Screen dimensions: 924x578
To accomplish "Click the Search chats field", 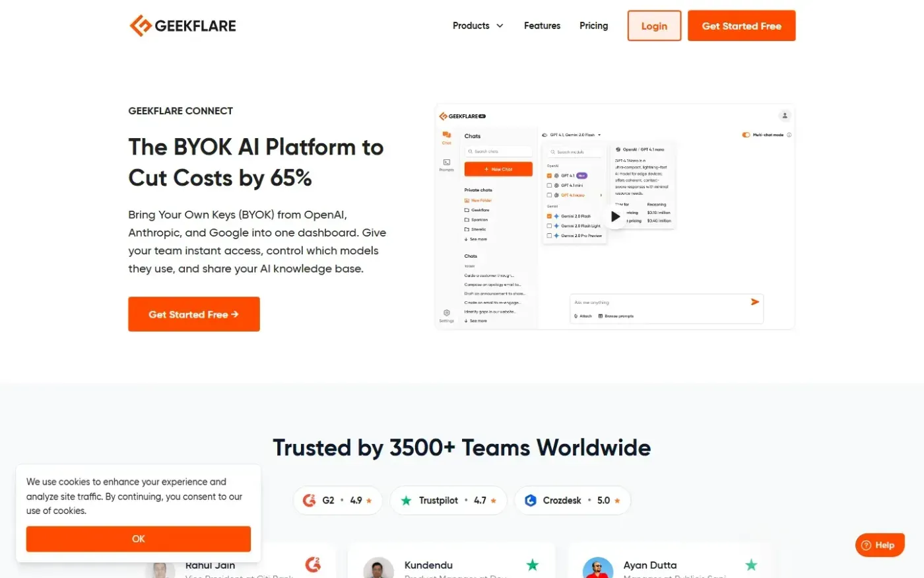I will pos(498,151).
